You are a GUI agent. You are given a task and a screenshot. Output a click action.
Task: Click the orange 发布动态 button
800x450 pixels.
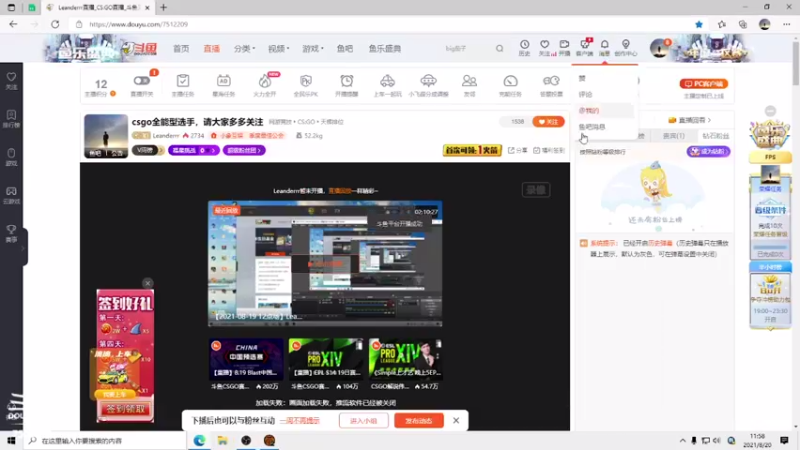coord(419,421)
